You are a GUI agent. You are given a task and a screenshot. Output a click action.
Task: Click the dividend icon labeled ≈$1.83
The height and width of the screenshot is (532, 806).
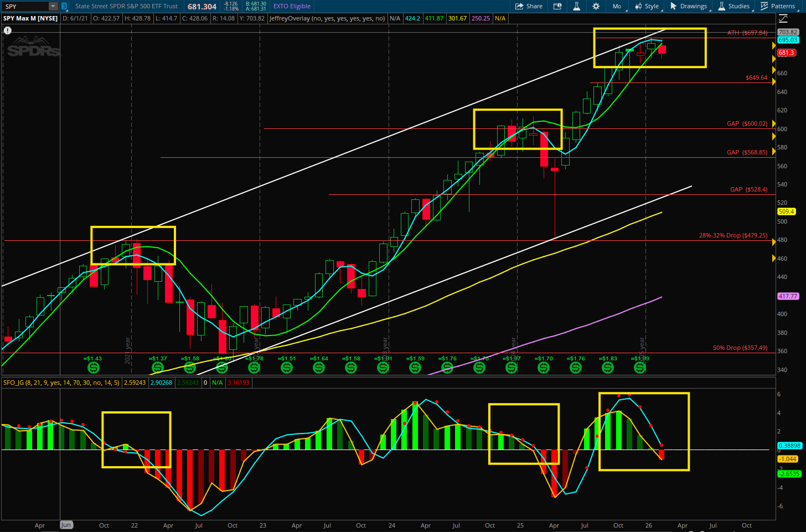(x=608, y=367)
